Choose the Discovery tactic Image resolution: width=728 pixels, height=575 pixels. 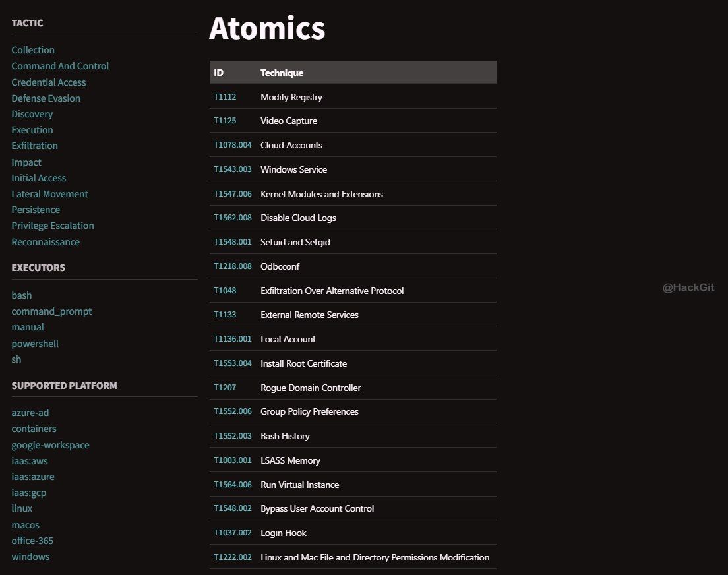(x=32, y=114)
